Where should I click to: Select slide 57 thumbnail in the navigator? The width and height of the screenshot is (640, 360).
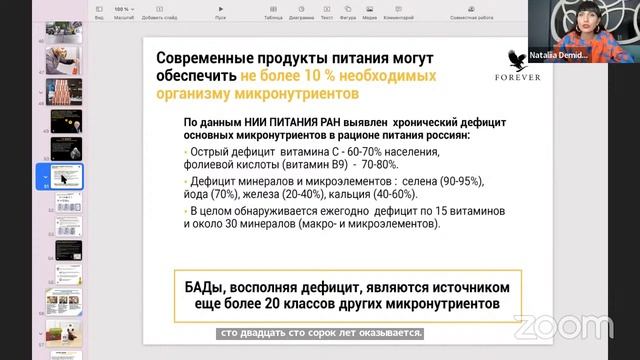pyautogui.click(x=64, y=333)
